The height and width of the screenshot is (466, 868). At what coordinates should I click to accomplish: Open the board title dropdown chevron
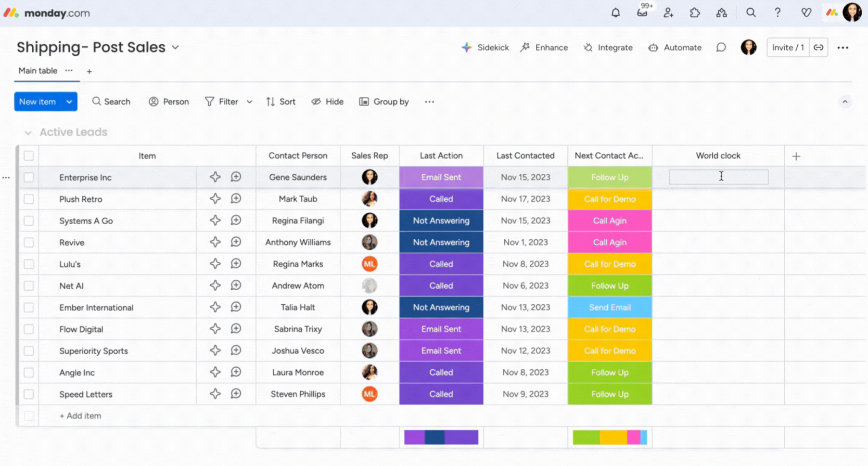(175, 47)
